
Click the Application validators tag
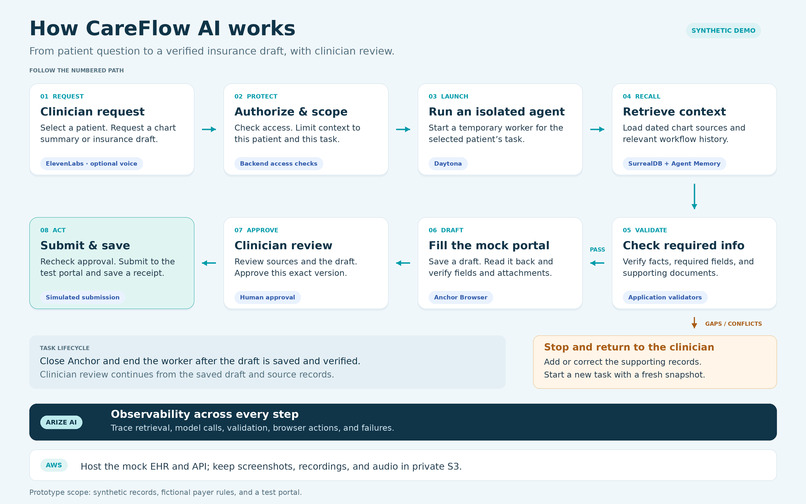[665, 297]
